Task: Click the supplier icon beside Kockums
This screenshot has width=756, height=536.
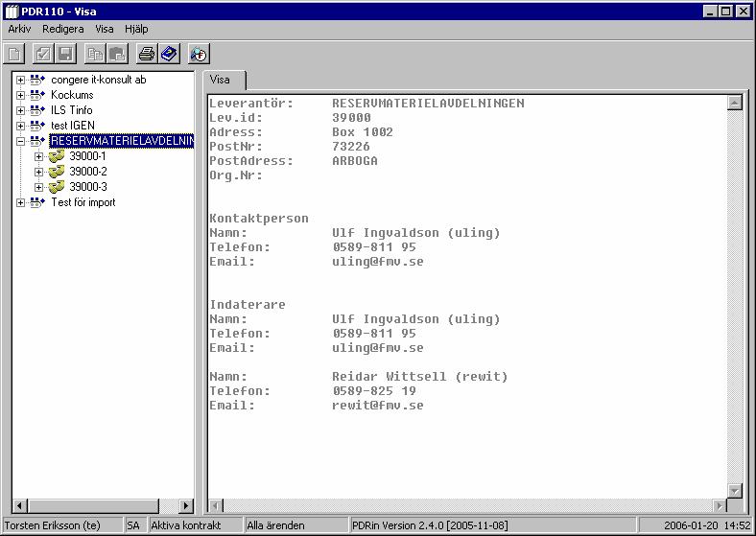Action: 37,95
